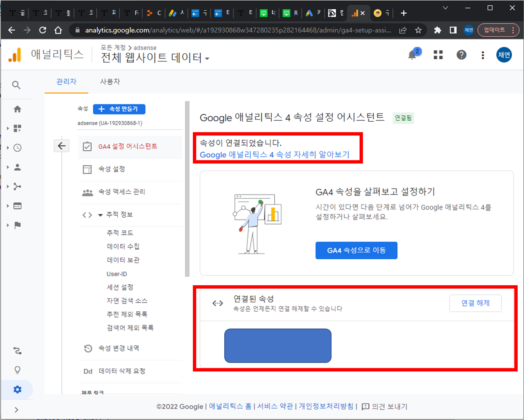
Task: Expand the Conversions section arrow
Action: pos(8,225)
